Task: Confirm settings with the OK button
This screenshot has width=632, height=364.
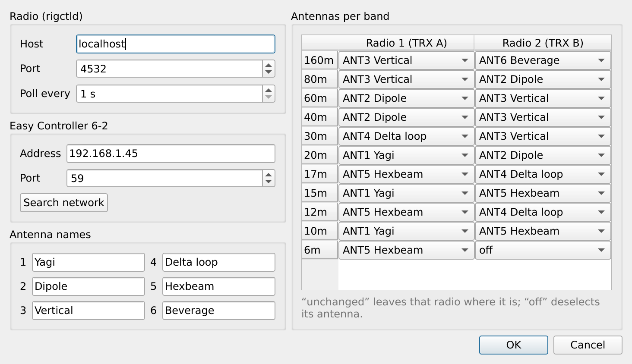Action: point(514,345)
